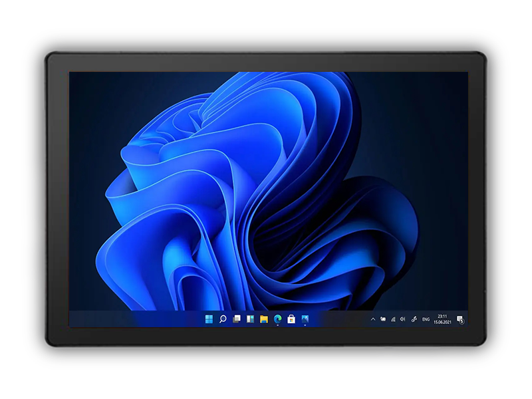Open Search from the taskbar
Image resolution: width=532 pixels, height=399 pixels.
tap(223, 319)
